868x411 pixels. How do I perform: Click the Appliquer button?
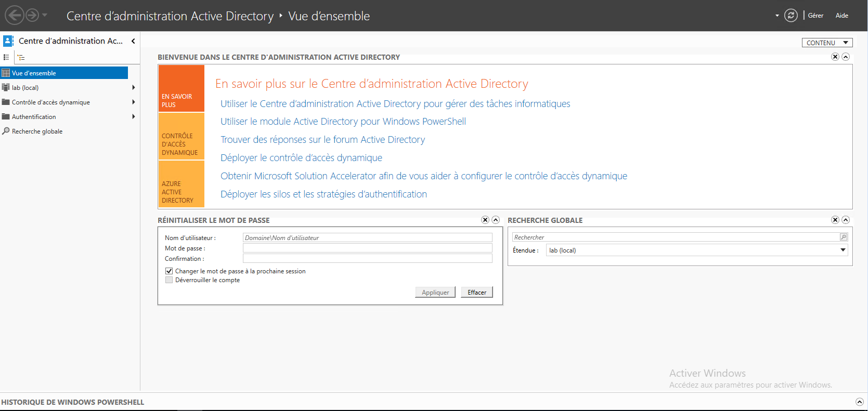tap(435, 292)
